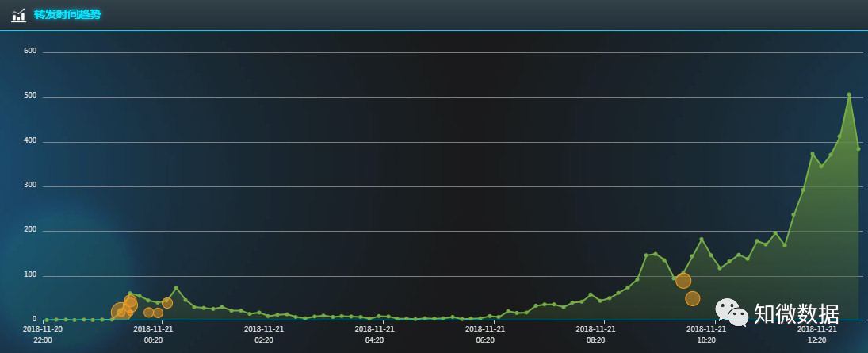Screen dimensions: 868x353
Task: Click the x-axis label 2018-11-20 22:00
Action: tap(43, 334)
